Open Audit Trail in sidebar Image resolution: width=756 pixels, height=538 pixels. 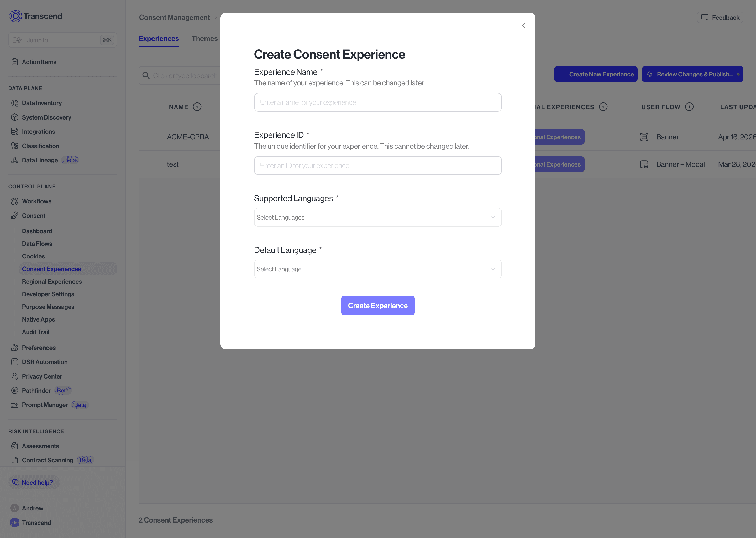click(x=35, y=332)
